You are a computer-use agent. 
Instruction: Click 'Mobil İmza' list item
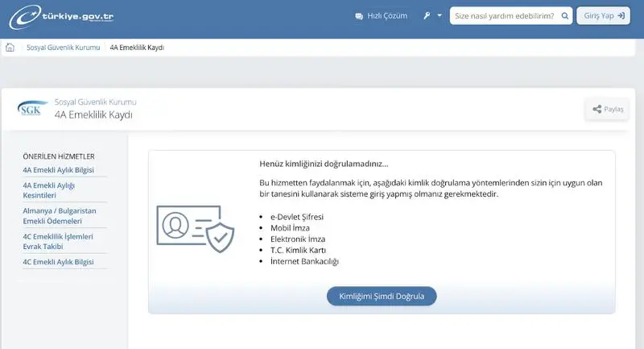coord(290,228)
